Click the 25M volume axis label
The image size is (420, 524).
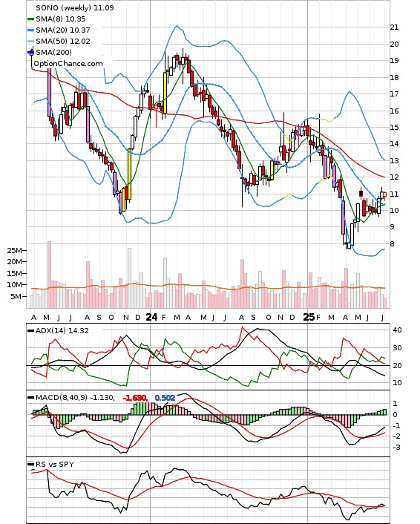click(x=14, y=250)
